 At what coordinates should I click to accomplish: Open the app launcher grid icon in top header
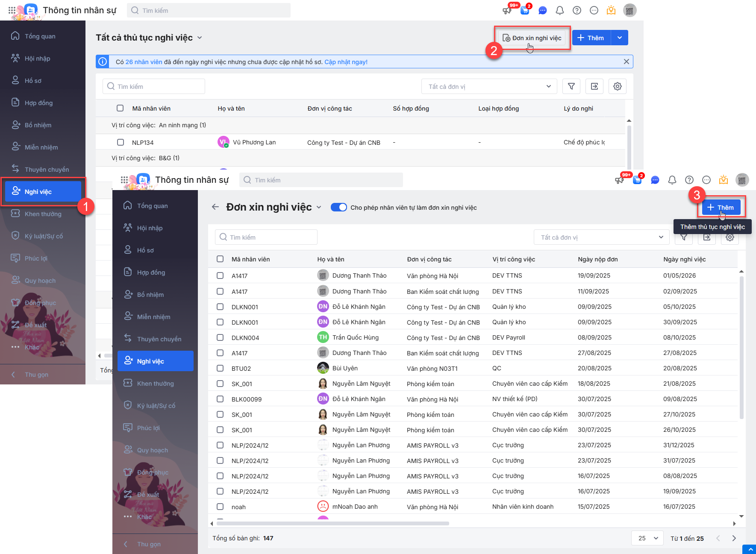12,10
